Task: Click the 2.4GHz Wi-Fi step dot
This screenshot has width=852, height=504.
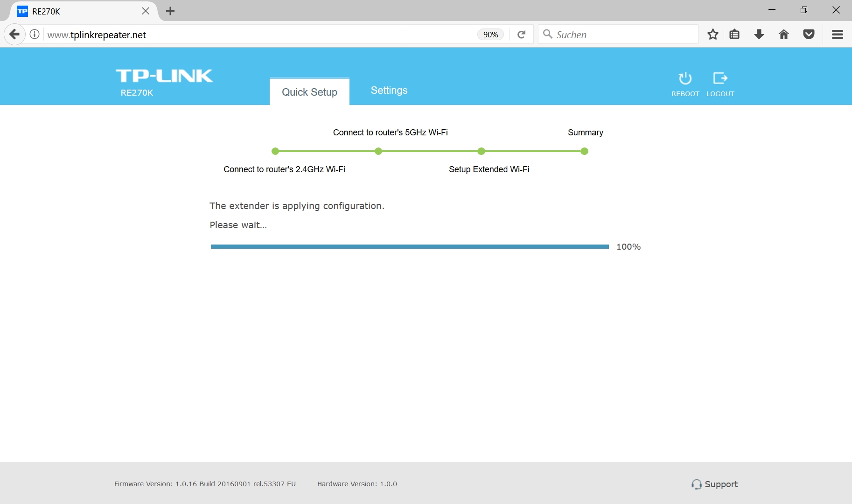Action: pyautogui.click(x=275, y=151)
